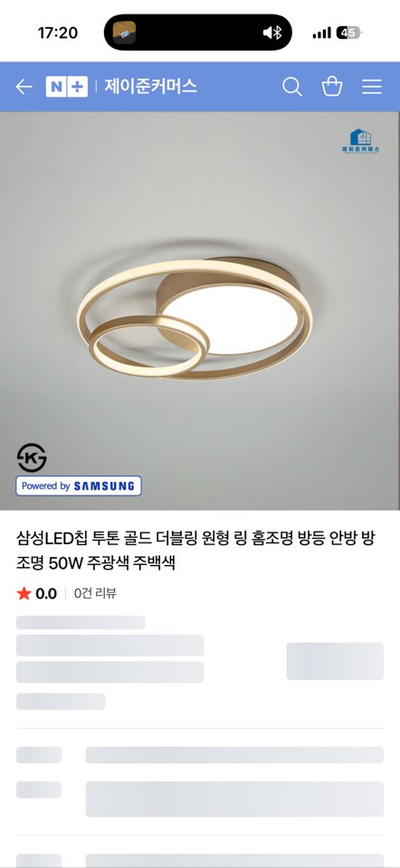Tap the 삼성LED칩 product title text
Image resolution: width=400 pixels, height=868 pixels.
pyautogui.click(x=199, y=551)
